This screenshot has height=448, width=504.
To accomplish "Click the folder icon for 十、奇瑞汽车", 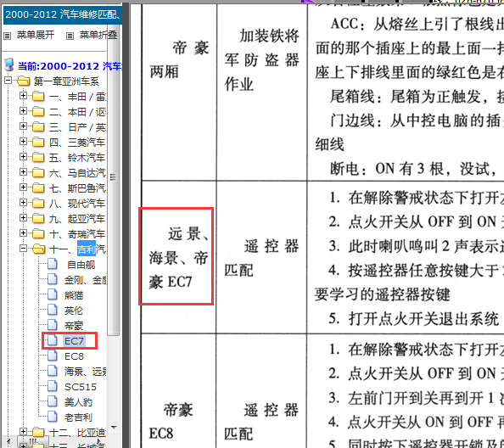I will (x=38, y=233).
